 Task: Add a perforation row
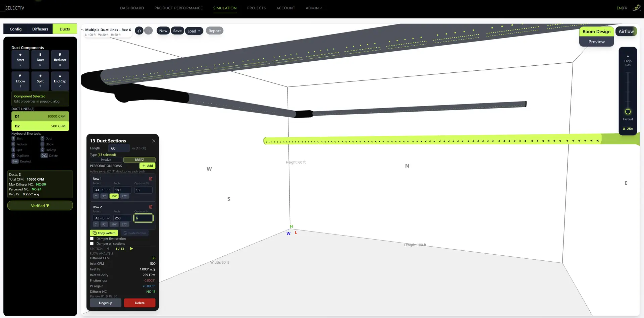tap(147, 166)
